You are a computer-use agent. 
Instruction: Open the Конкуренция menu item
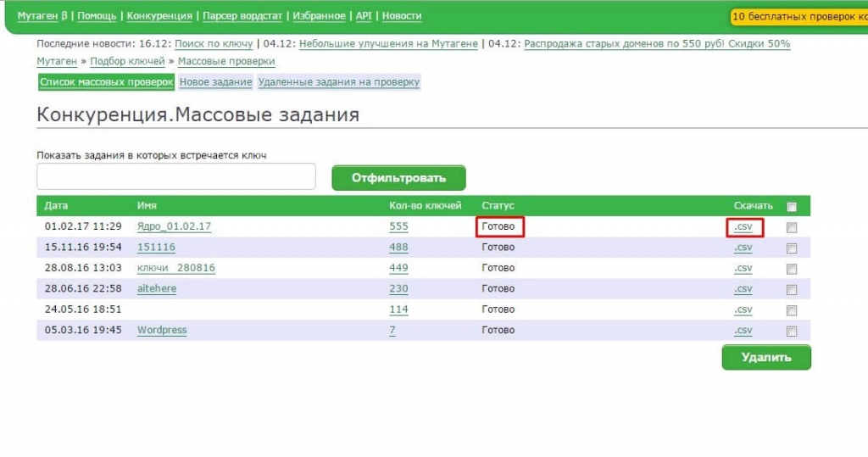point(159,16)
